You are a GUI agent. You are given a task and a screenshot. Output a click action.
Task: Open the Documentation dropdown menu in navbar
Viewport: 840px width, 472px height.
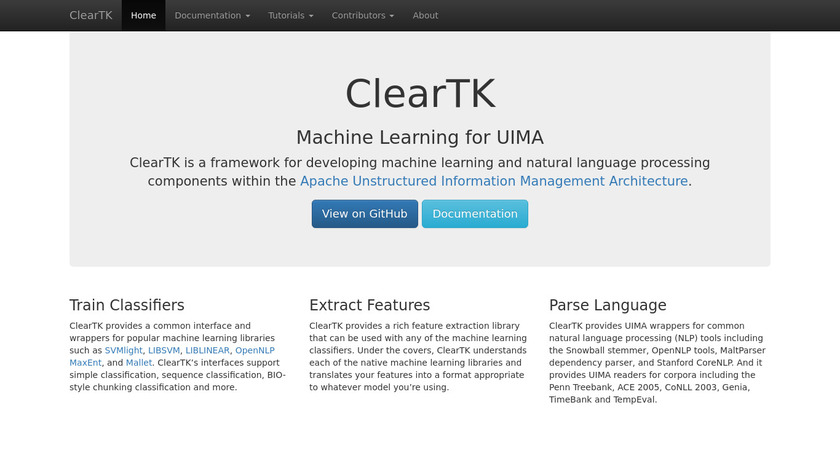coord(212,16)
